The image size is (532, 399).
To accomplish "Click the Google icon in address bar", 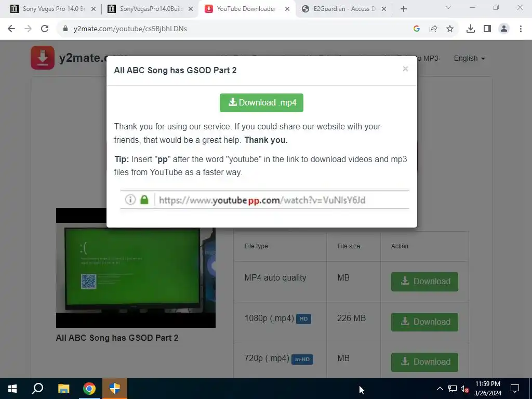I will pos(417,29).
